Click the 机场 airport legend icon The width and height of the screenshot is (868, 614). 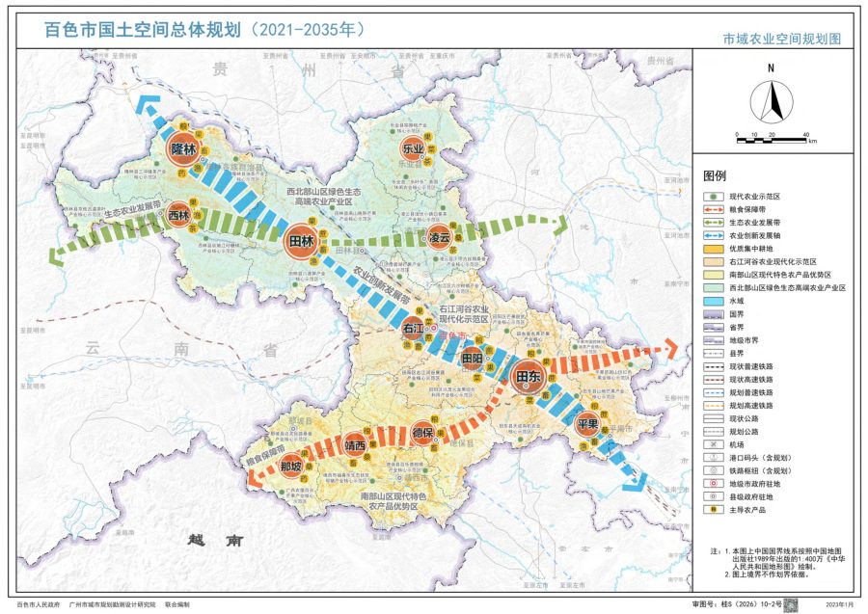714,444
